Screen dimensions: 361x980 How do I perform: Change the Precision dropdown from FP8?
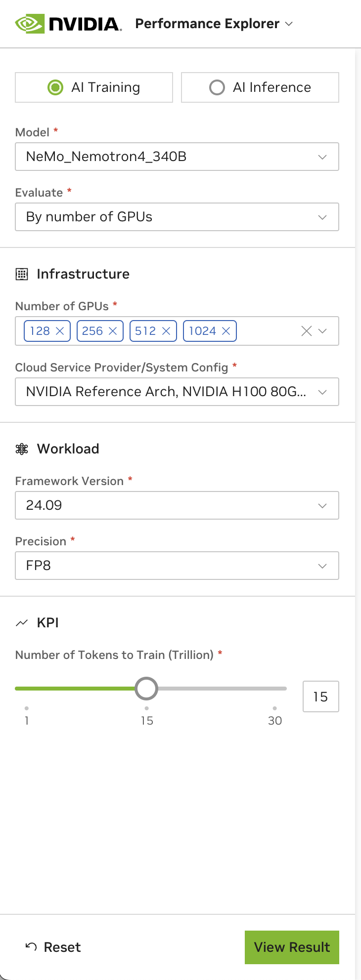coord(177,566)
